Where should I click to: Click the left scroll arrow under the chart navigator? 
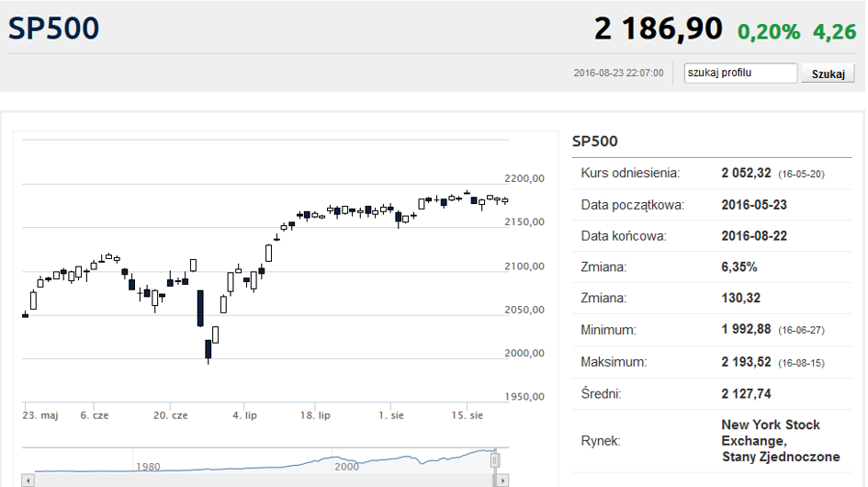pyautogui.click(x=28, y=481)
